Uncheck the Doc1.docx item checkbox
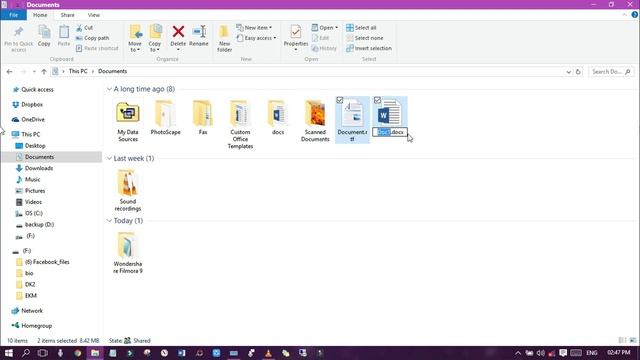This screenshot has height=360, width=640. [x=377, y=100]
